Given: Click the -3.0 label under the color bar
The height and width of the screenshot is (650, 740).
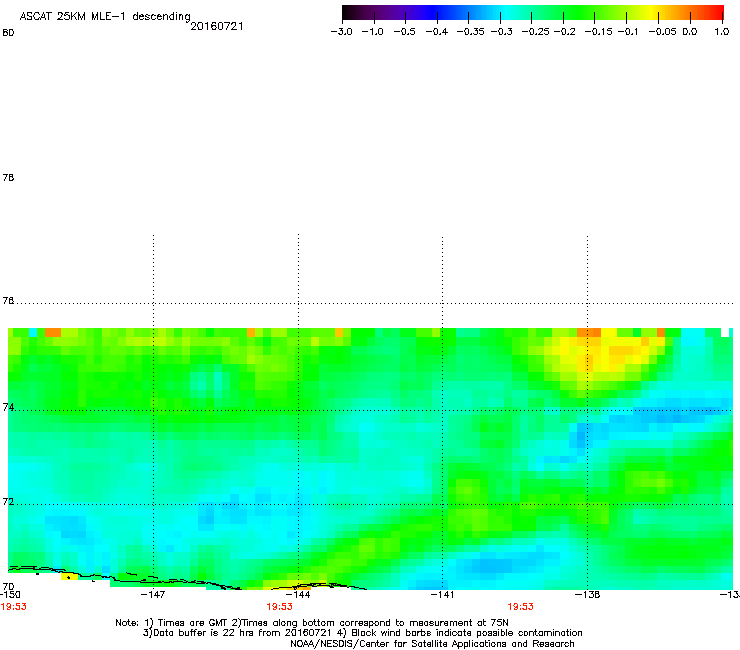Looking at the screenshot, I should (x=341, y=32).
